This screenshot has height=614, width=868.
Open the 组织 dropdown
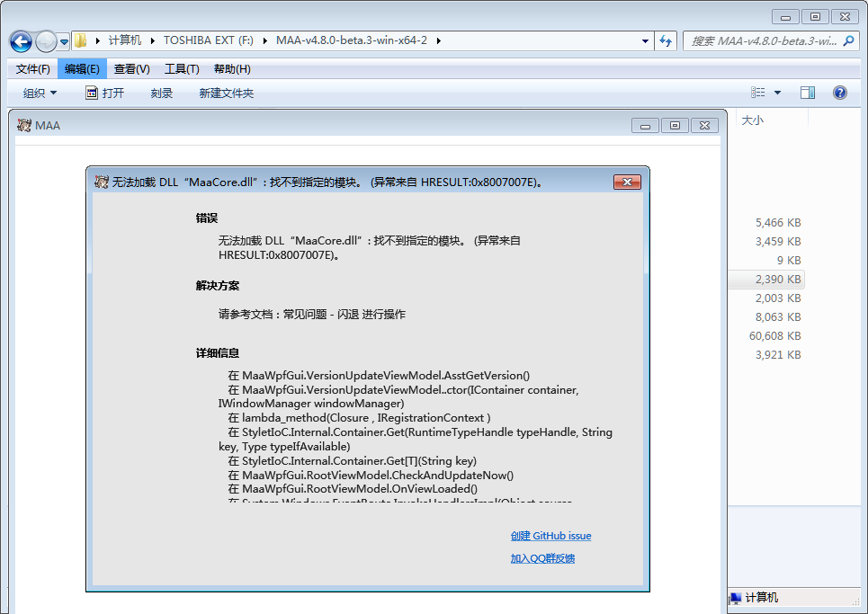coord(38,92)
